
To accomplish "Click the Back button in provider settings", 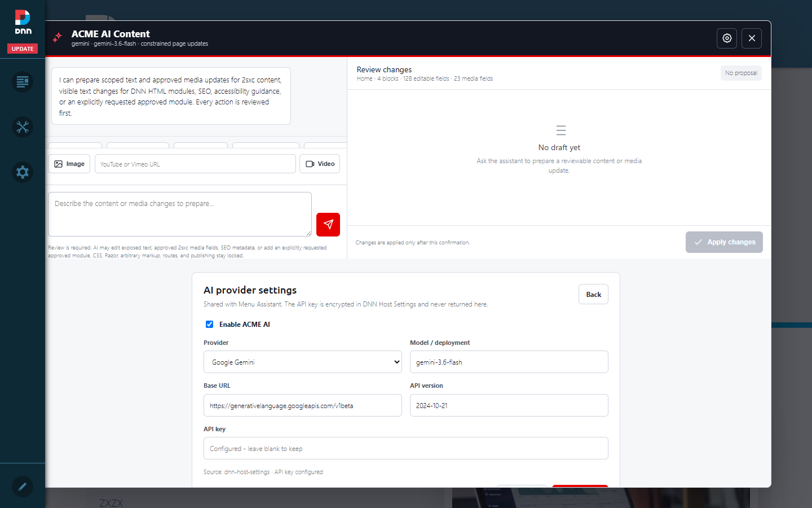I will (593, 294).
